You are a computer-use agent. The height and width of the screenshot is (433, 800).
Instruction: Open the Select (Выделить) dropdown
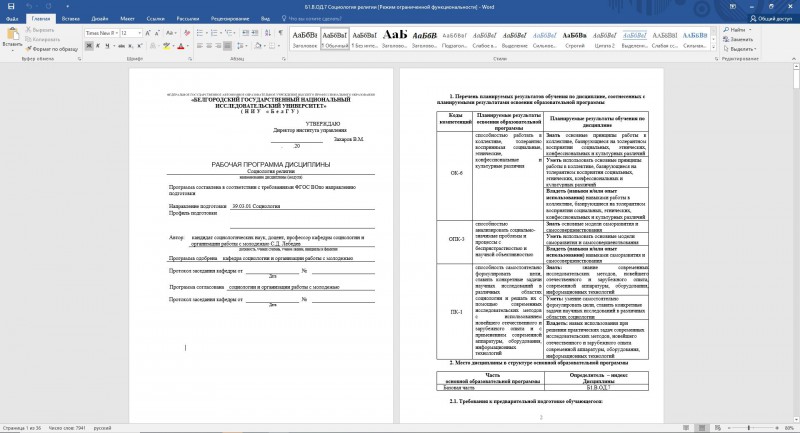click(740, 49)
